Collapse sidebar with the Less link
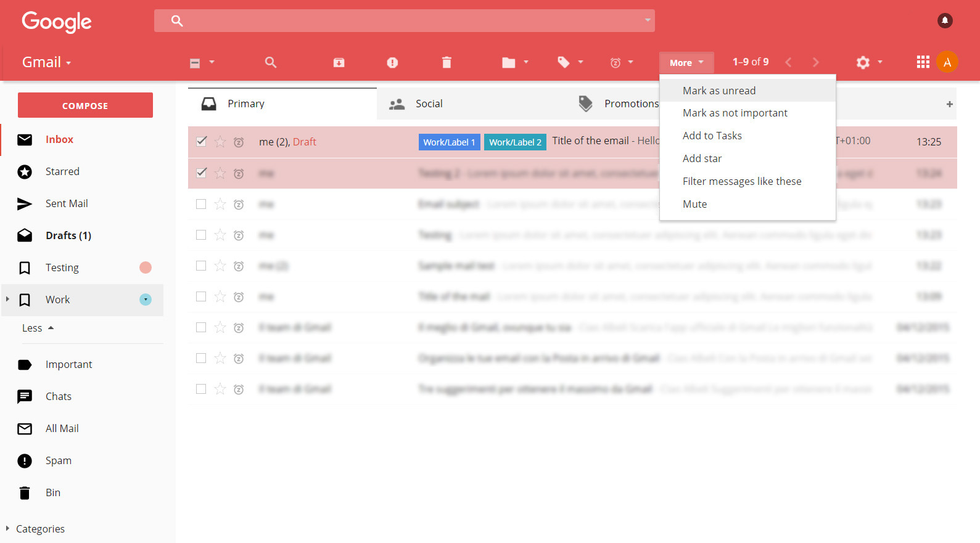980x543 pixels. [38, 328]
